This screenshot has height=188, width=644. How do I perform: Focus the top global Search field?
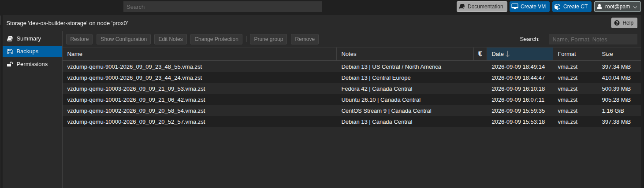tap(223, 7)
